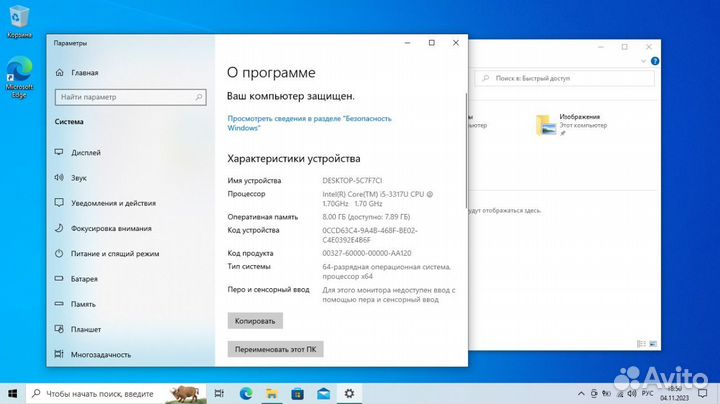Image resolution: width=720 pixels, height=404 pixels.
Task: Open Microsoft Store from the taskbar
Action: pos(297,393)
